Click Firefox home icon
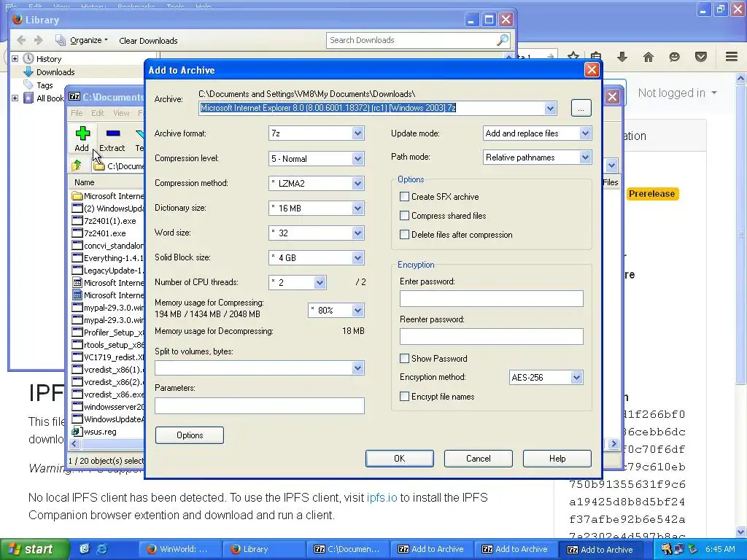This screenshot has width=747, height=560. tap(648, 57)
